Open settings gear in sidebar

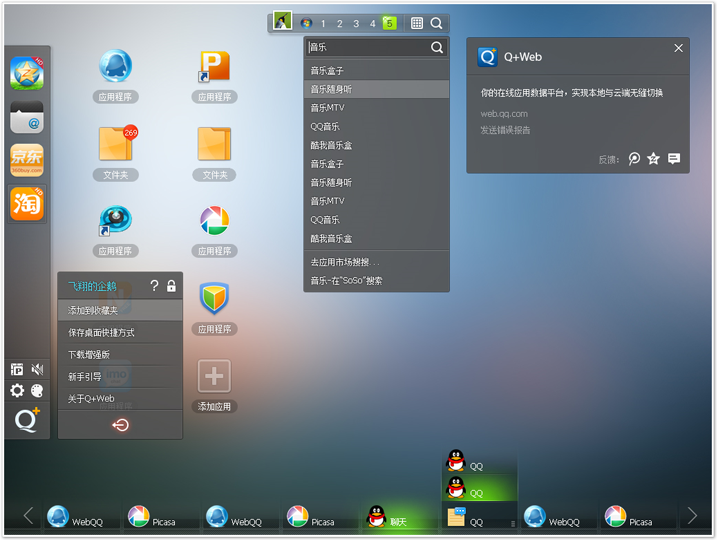pos(17,390)
